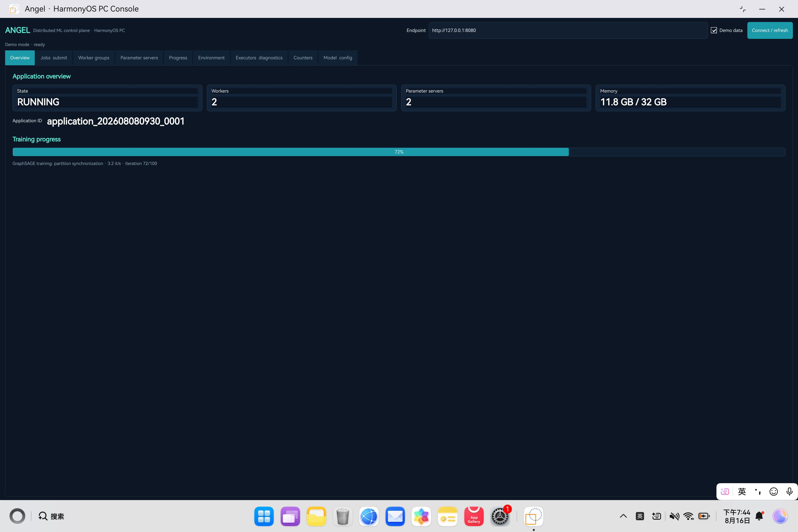The height and width of the screenshot is (532, 798).
Task: Go to the Counters tab
Action: (x=303, y=58)
